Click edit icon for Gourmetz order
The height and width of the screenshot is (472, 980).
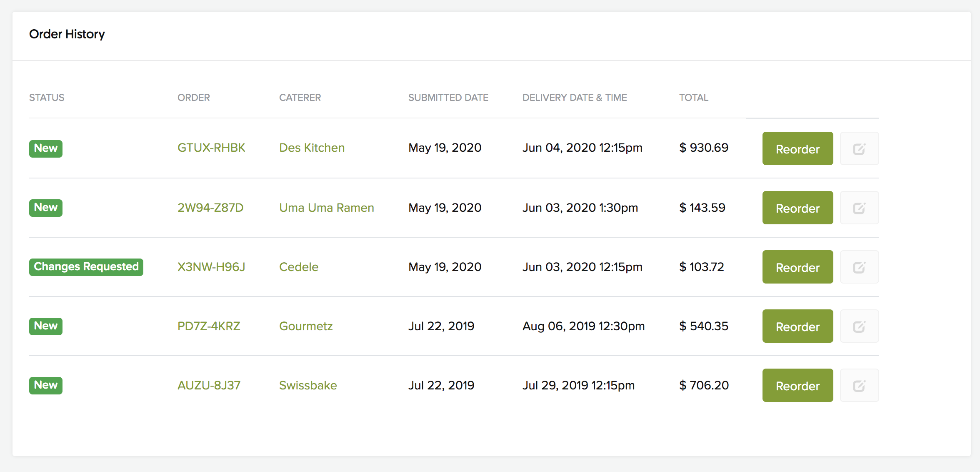click(x=859, y=326)
